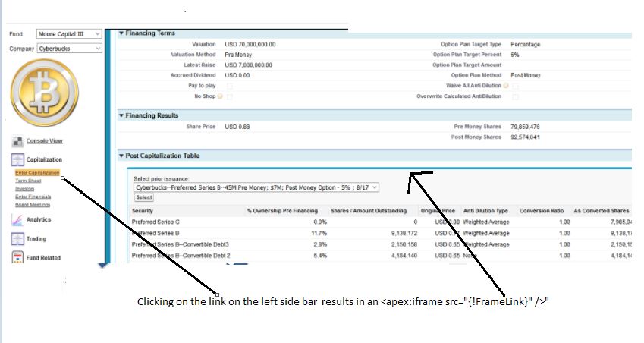Viewport: 644px width, 343px height.
Task: Click the 9,138,172 shares outstanding cell
Action: (x=404, y=233)
